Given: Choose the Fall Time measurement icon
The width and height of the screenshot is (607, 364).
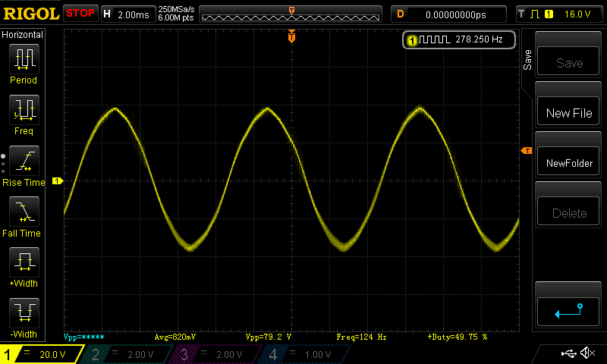Looking at the screenshot, I should (24, 212).
